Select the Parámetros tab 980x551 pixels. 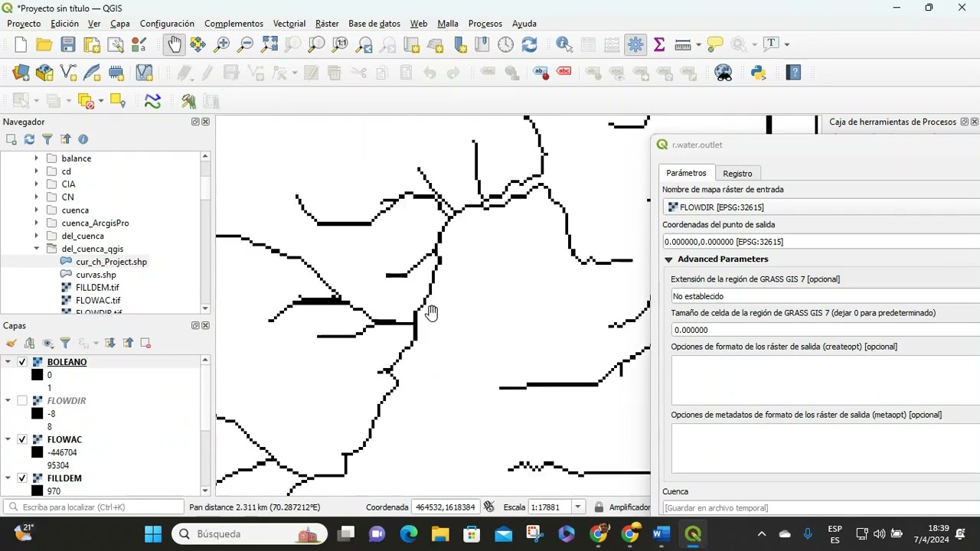686,173
